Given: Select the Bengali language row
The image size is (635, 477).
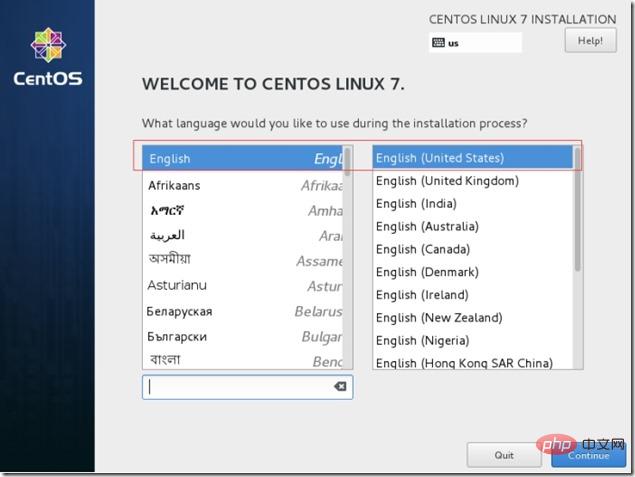Looking at the screenshot, I should (x=243, y=360).
